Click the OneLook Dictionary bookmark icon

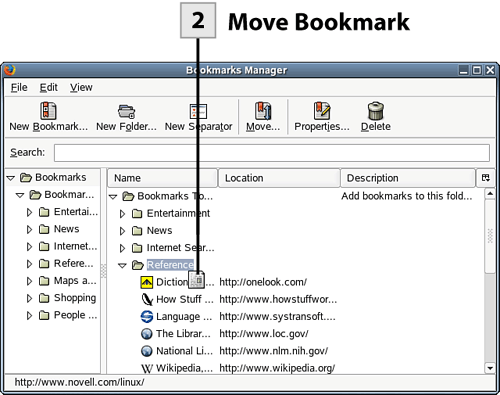tap(147, 282)
